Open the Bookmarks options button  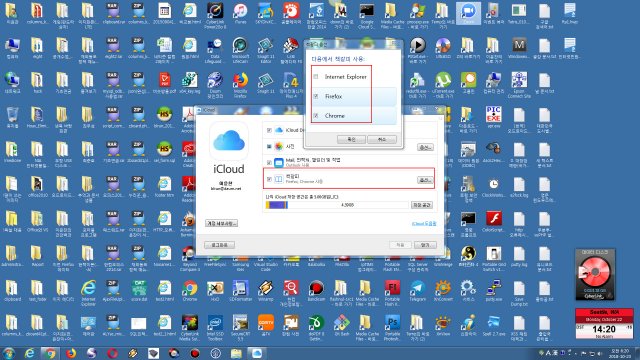425,180
